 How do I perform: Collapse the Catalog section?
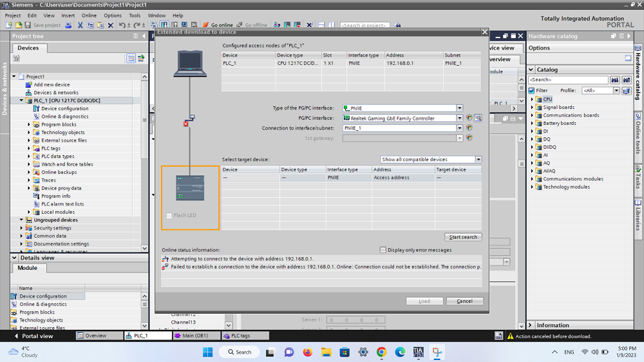[x=531, y=70]
